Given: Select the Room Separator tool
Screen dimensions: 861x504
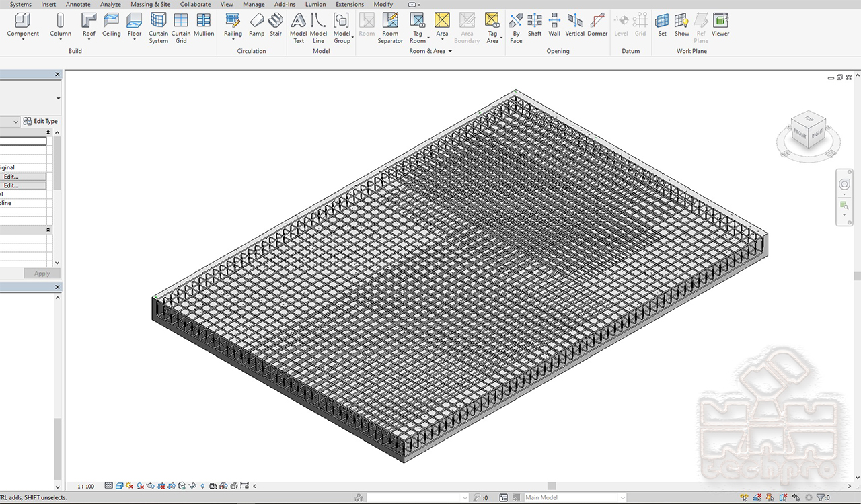Looking at the screenshot, I should pos(390,28).
